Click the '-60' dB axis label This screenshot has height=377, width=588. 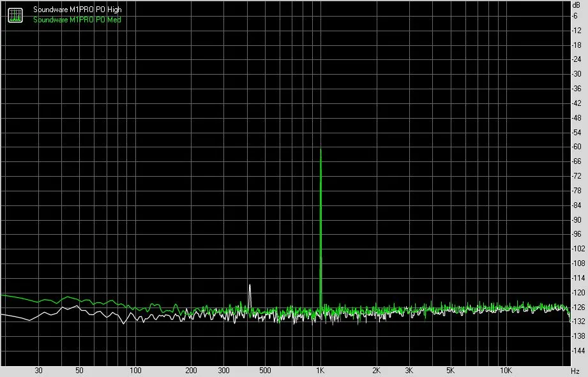577,147
